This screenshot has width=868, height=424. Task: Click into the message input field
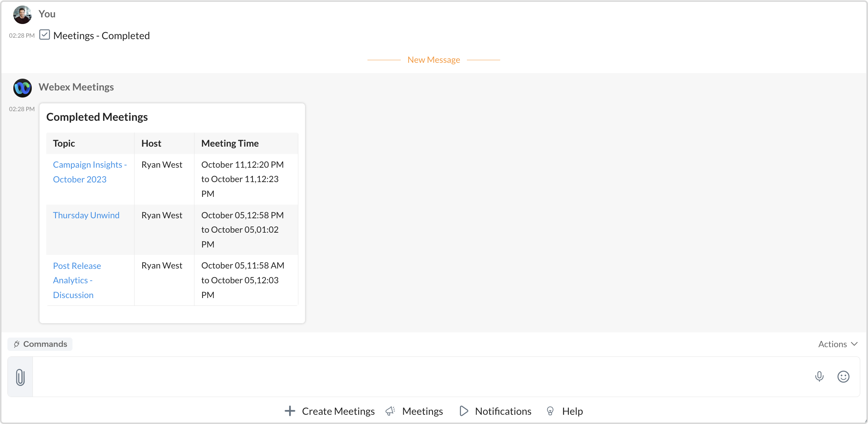pyautogui.click(x=407, y=376)
